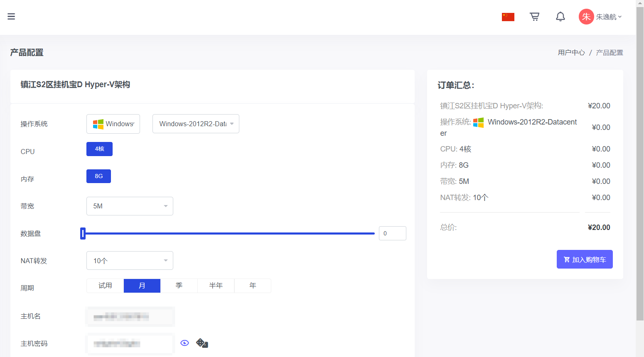Select the 8G memory option

98,176
